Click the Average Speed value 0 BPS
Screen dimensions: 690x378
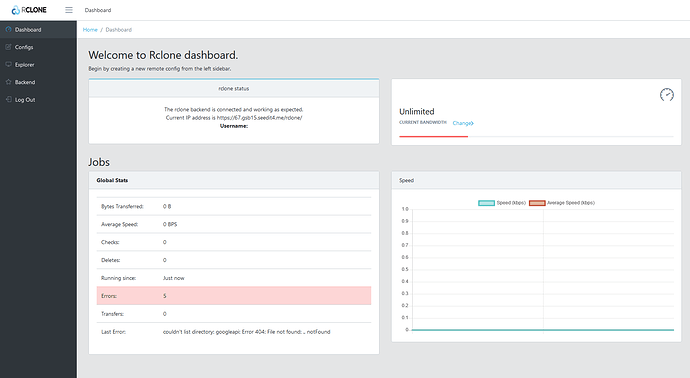click(x=170, y=224)
